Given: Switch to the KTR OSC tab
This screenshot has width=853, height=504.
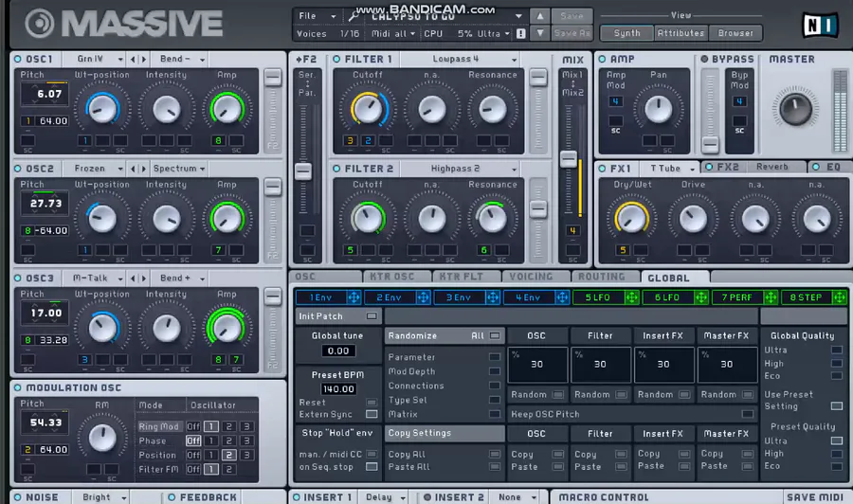Looking at the screenshot, I should click(396, 277).
